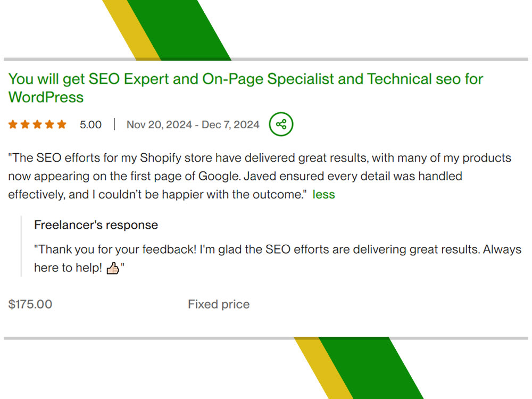Click the first orange star icon

[x=13, y=124]
